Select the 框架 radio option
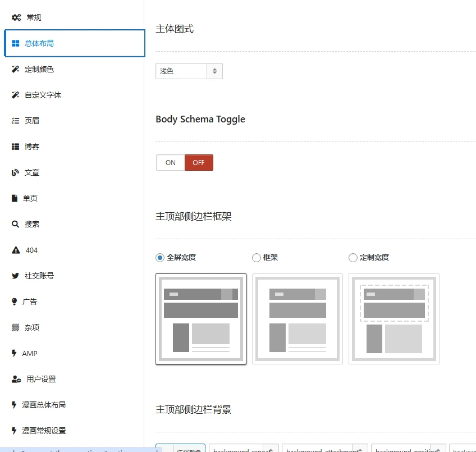 (x=257, y=257)
